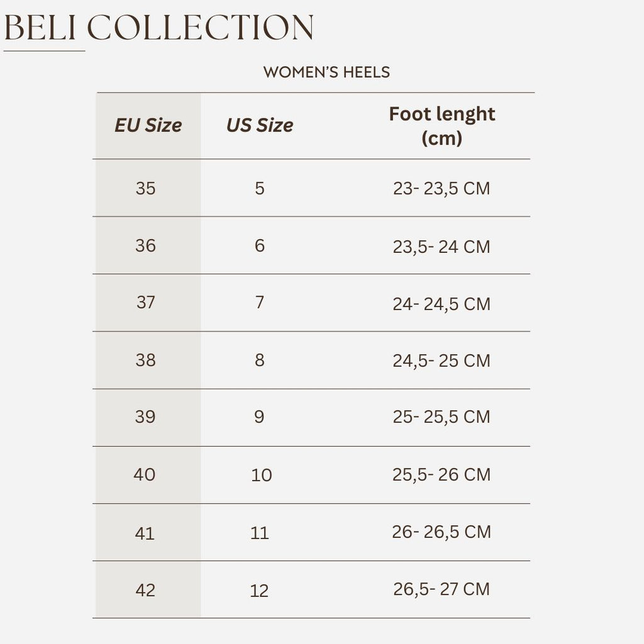Click the BELI COLLECTION title
The height and width of the screenshot is (644, 644).
pos(158,28)
